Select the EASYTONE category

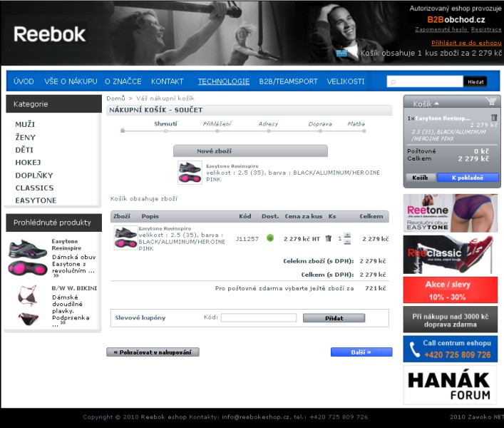click(36, 200)
